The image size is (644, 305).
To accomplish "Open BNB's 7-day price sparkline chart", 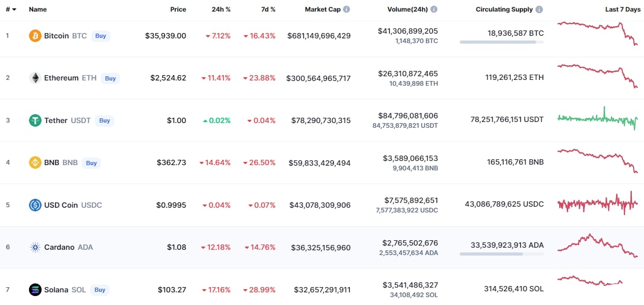I will pyautogui.click(x=598, y=160).
